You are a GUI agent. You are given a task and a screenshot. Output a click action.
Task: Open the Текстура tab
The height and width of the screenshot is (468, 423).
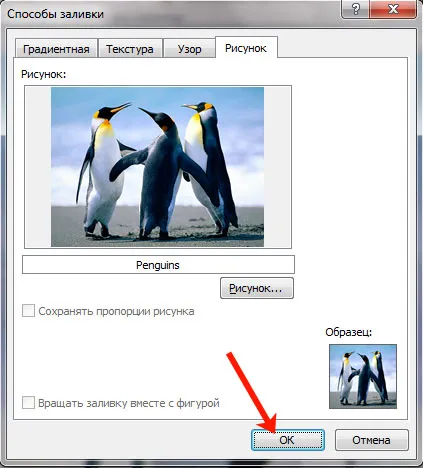click(130, 49)
